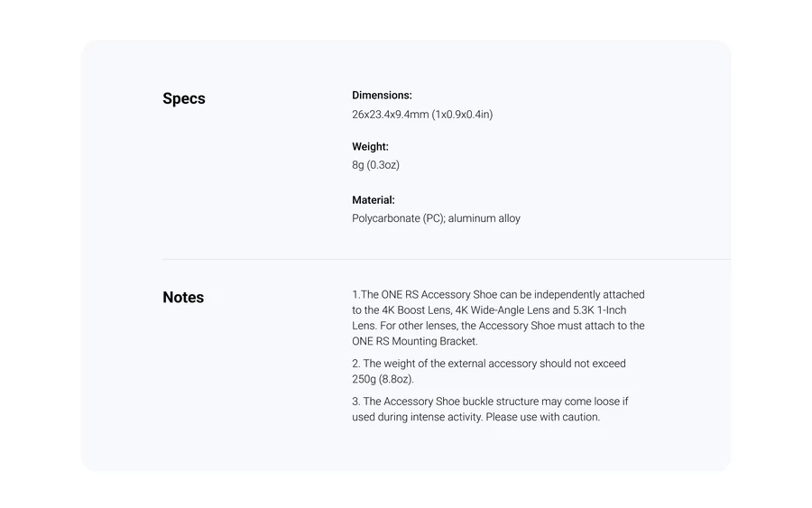Image resolution: width=812 pixels, height=508 pixels.
Task: Click the 26x23.4x9.4mm dimensions value
Action: tap(390, 115)
